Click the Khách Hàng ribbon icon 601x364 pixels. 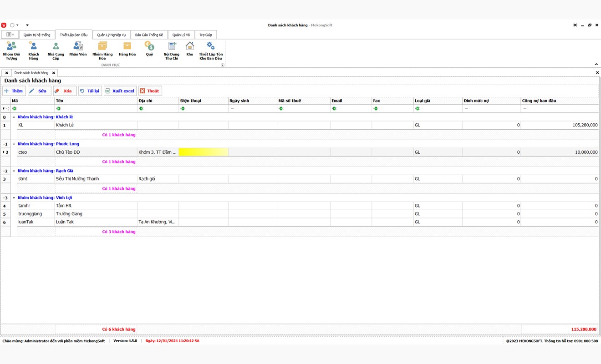34,50
